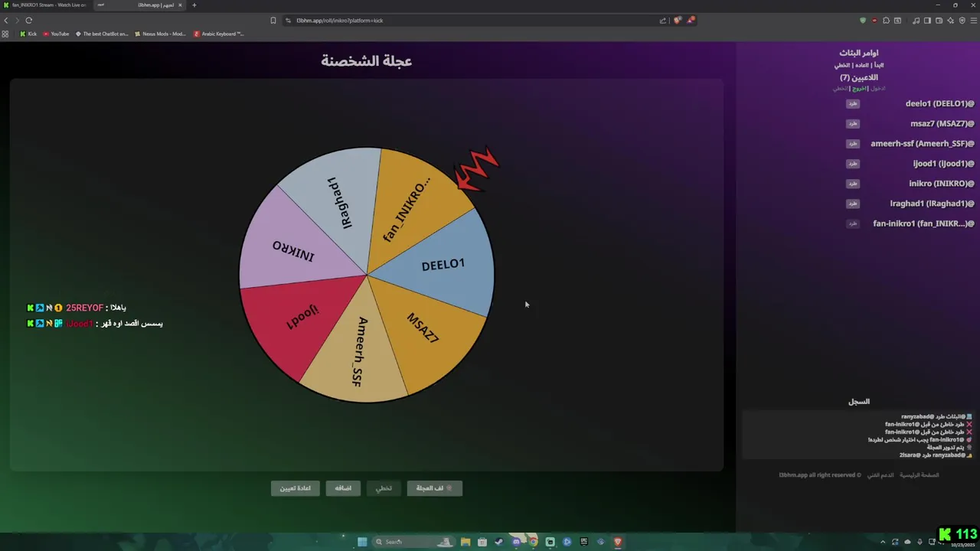Click the السجل log heading
980x551 pixels.
coord(859,402)
